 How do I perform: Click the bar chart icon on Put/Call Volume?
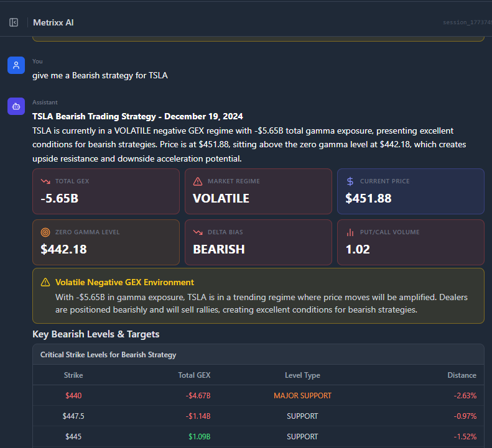(x=350, y=232)
